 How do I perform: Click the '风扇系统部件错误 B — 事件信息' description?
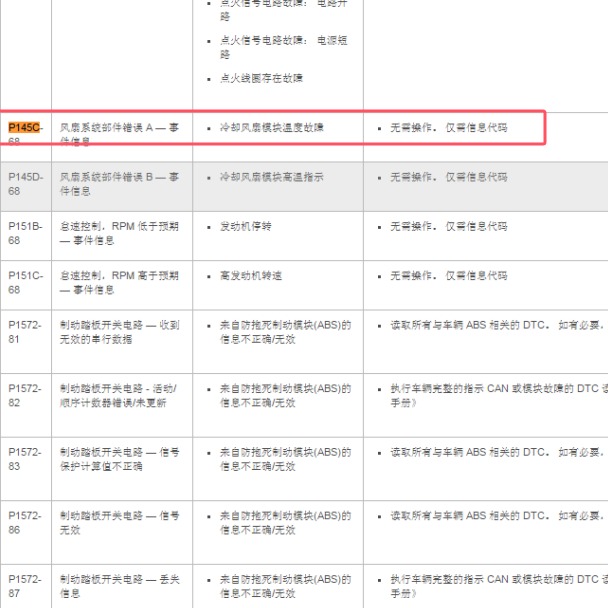tap(119, 184)
